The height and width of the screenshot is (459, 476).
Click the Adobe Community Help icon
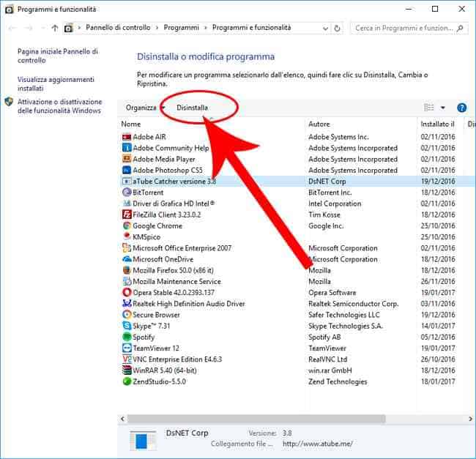tap(127, 148)
